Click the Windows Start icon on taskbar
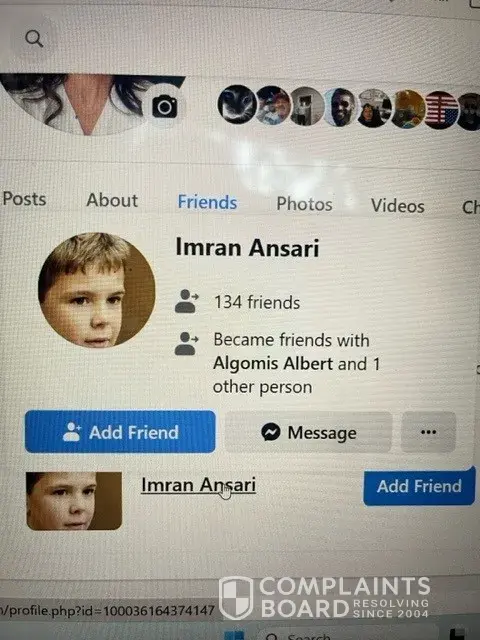Image resolution: width=480 pixels, height=640 pixels. coord(235,635)
